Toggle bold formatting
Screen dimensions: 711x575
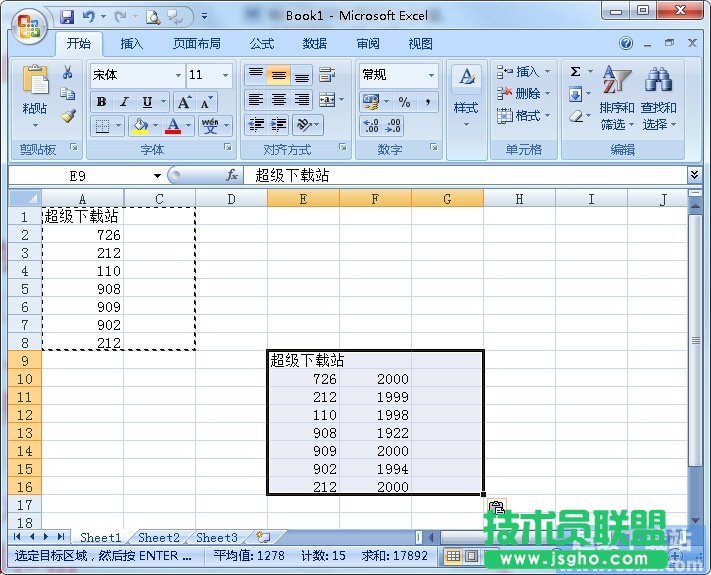coord(101,102)
